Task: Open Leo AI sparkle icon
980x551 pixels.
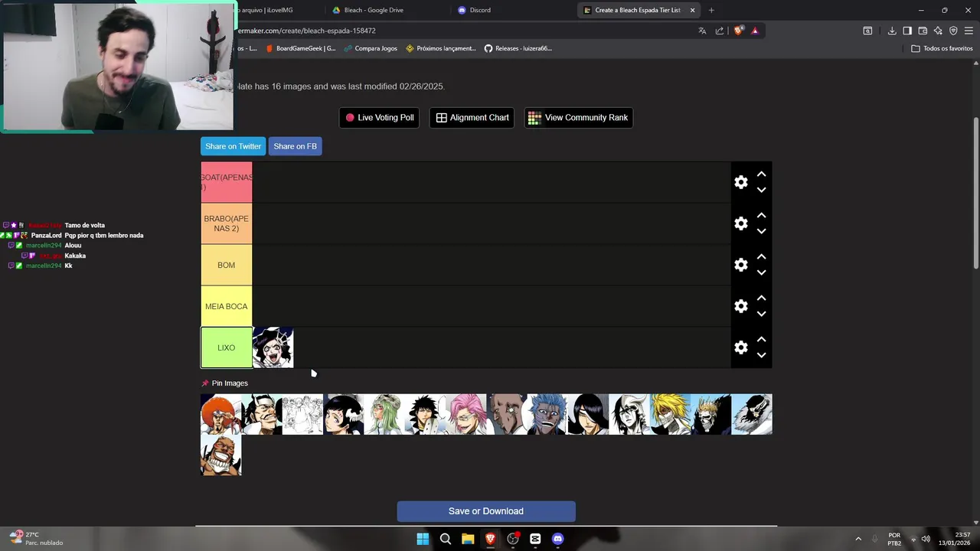Action: (x=938, y=31)
